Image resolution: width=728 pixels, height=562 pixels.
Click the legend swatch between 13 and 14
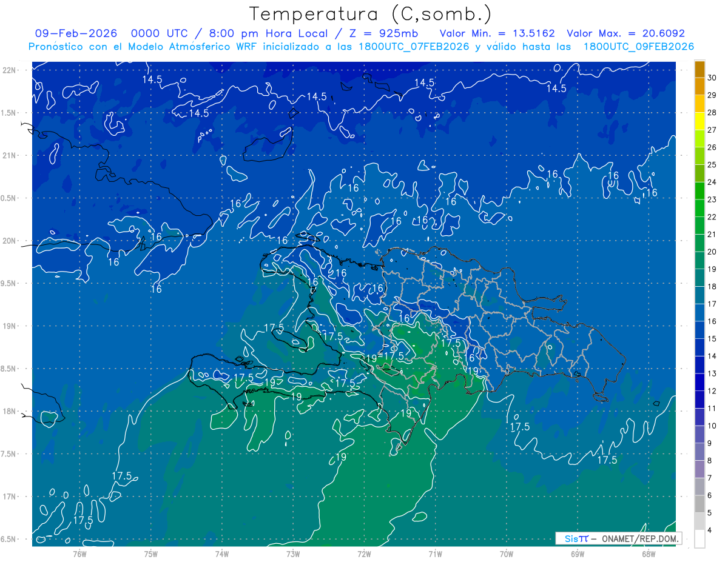pyautogui.click(x=699, y=364)
